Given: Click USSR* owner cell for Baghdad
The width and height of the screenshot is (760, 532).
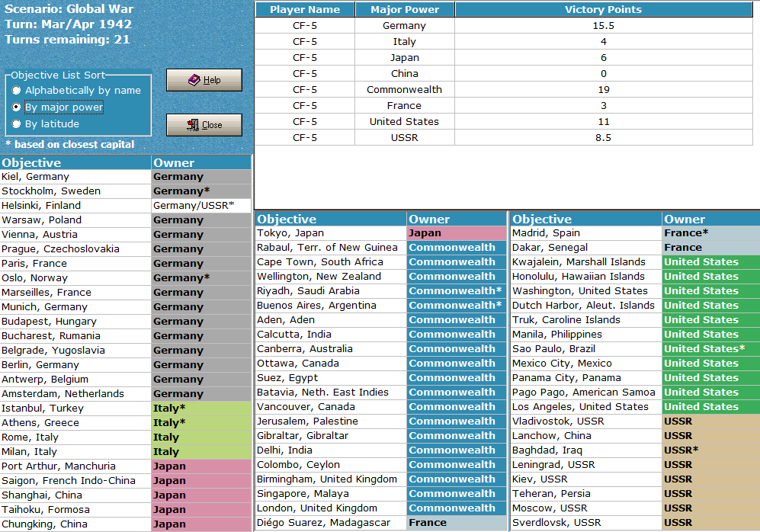Looking at the screenshot, I should click(x=711, y=450).
